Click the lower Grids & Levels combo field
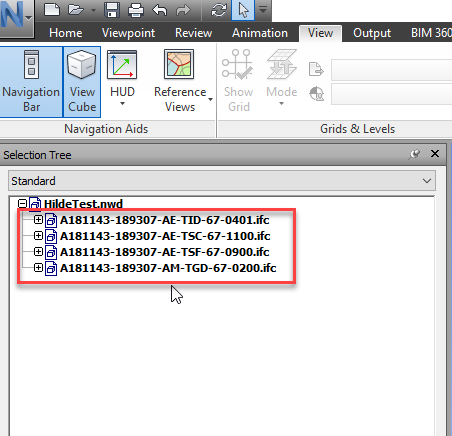Image resolution: width=452 pixels, height=436 pixels. click(x=392, y=94)
